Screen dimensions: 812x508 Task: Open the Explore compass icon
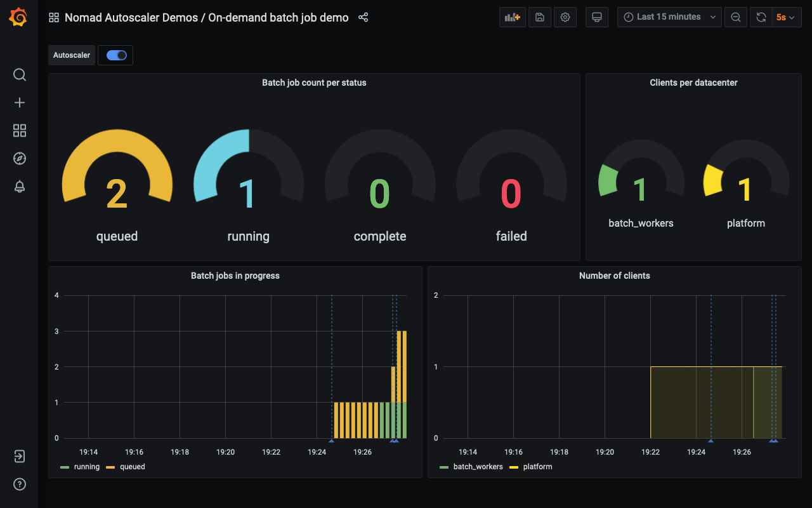point(20,159)
